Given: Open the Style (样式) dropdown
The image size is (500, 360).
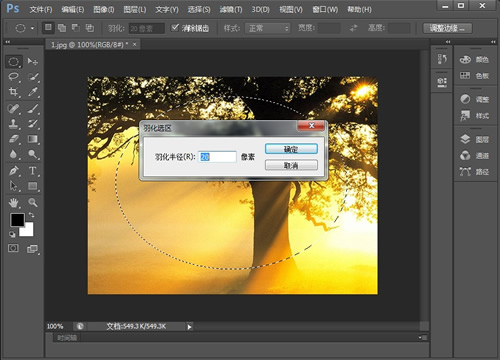Looking at the screenshot, I should click(x=267, y=28).
